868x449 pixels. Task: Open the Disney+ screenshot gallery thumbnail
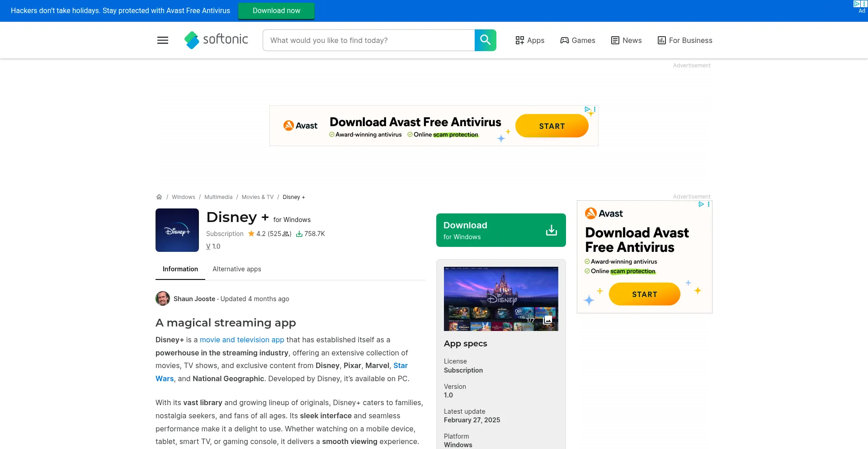tap(501, 299)
